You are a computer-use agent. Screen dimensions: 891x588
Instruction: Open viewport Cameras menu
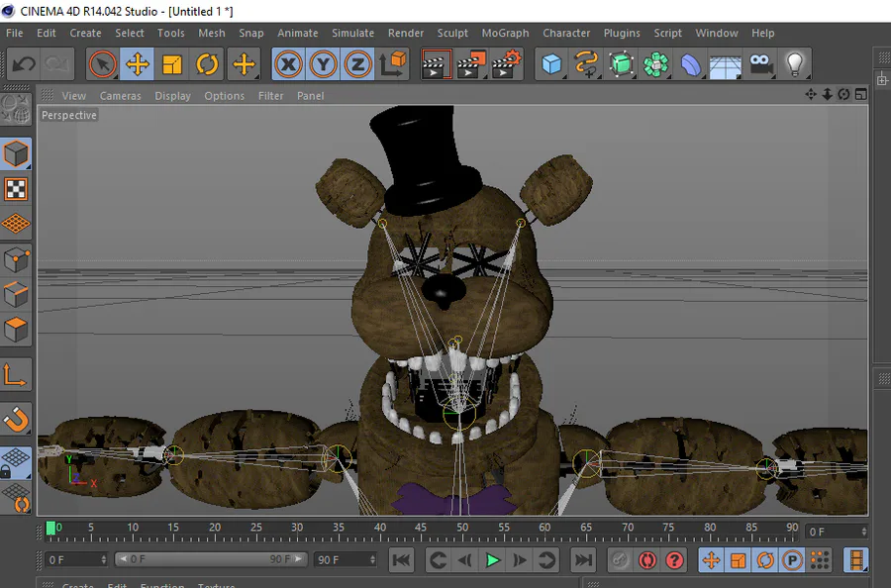[x=121, y=96]
